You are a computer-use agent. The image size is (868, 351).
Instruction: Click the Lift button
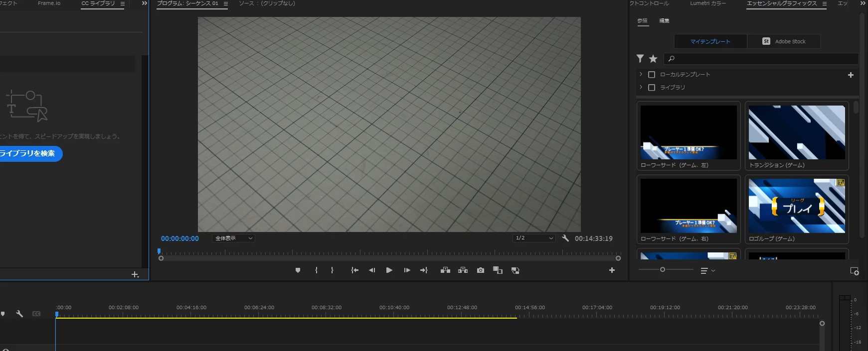pyautogui.click(x=445, y=270)
